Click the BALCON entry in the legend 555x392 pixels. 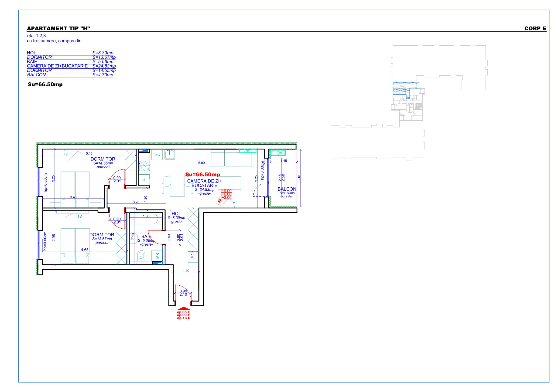[37, 75]
